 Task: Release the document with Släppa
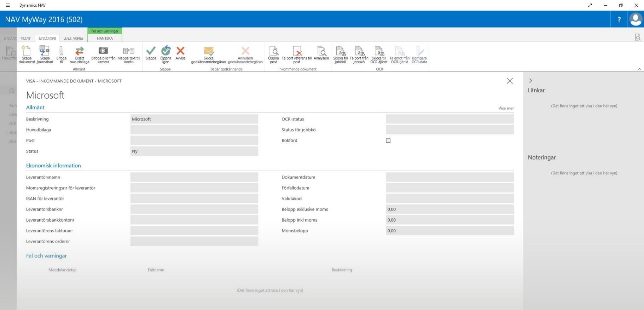pyautogui.click(x=151, y=51)
